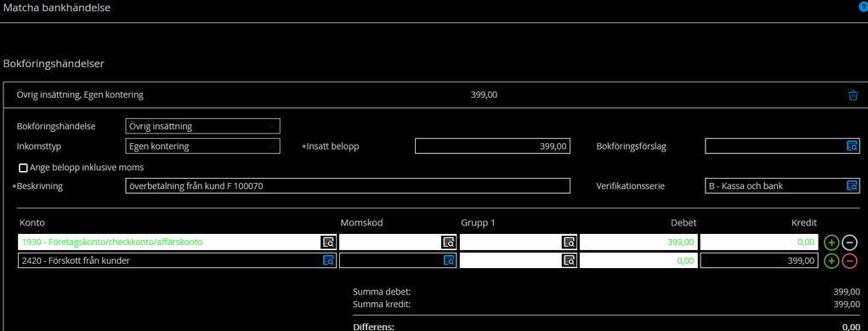This screenshot has height=331, width=868.
Task: Add a row after the 1930 row
Action: tap(832, 243)
